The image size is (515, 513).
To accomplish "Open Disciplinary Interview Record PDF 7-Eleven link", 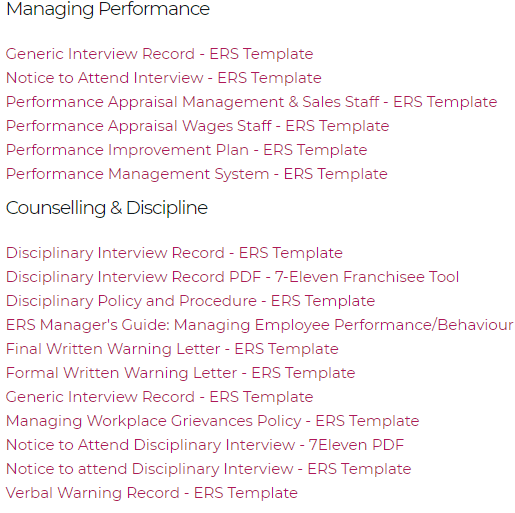I will 233,277.
